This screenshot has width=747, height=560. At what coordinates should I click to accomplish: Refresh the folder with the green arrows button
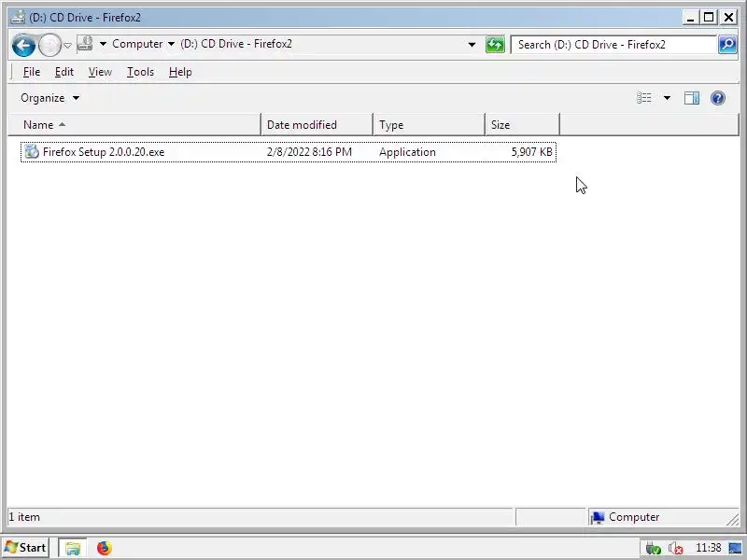pyautogui.click(x=495, y=45)
